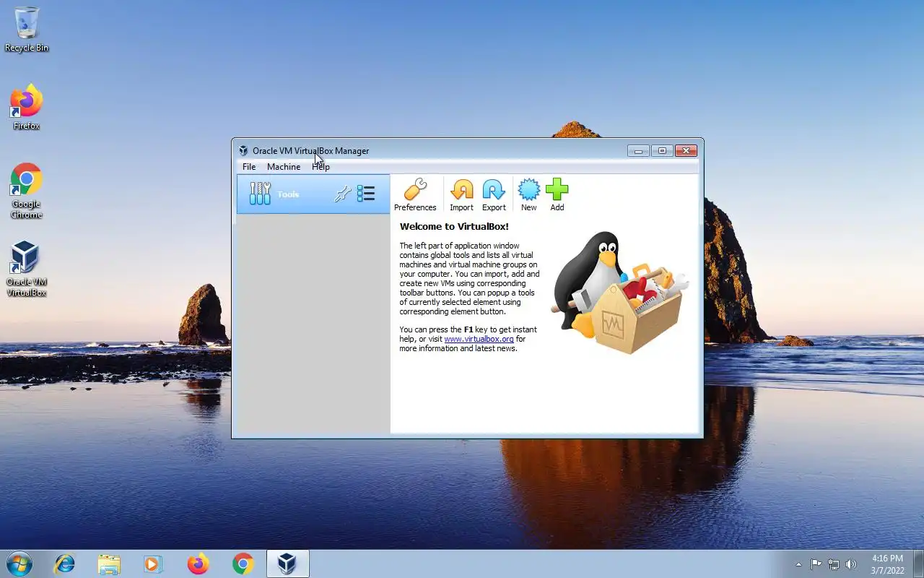Pin the Tools popup with pin icon

(x=343, y=194)
